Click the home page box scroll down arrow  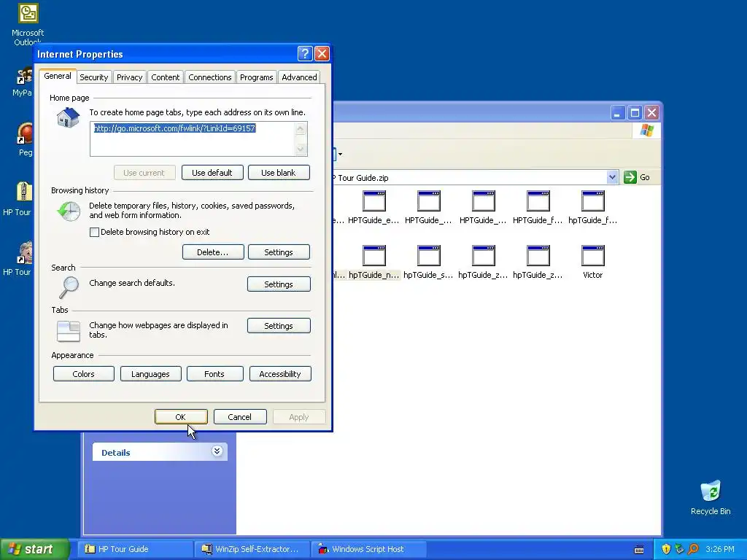(301, 149)
